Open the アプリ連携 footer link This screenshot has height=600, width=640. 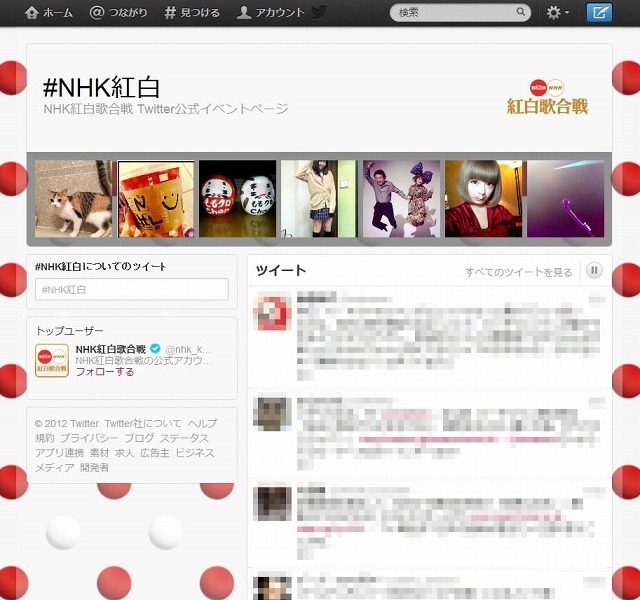pos(60,453)
